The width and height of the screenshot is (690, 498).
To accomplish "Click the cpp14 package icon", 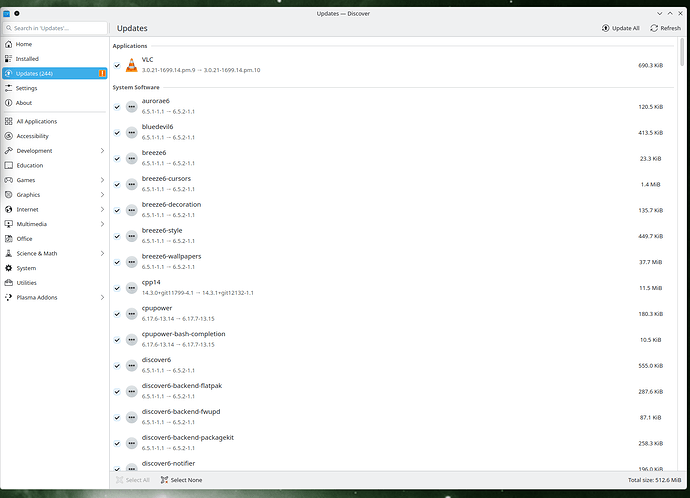I will point(132,288).
